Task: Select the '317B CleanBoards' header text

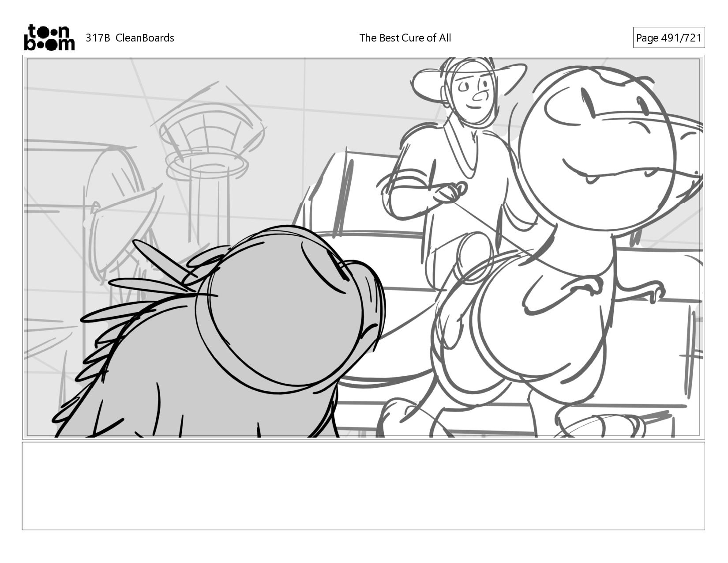Action: (130, 38)
